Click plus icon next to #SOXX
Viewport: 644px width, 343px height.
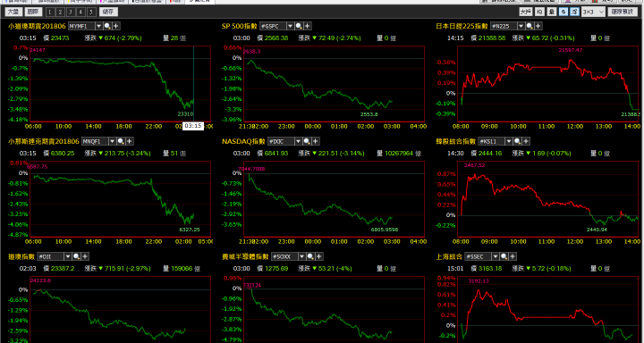click(x=319, y=257)
